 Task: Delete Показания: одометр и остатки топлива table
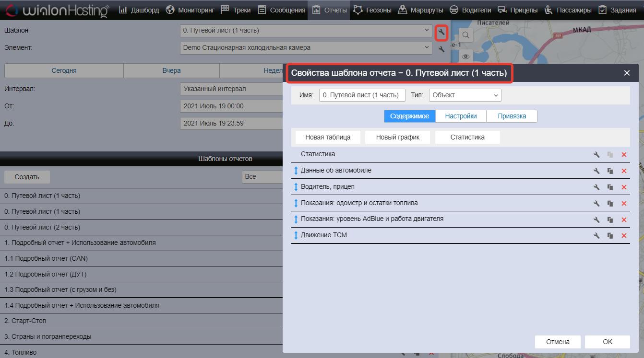coord(624,204)
